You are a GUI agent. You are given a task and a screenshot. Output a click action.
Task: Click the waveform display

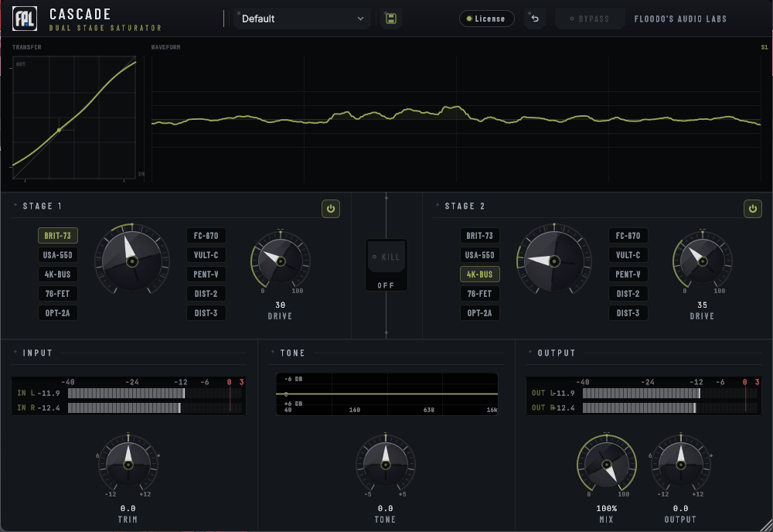point(456,119)
